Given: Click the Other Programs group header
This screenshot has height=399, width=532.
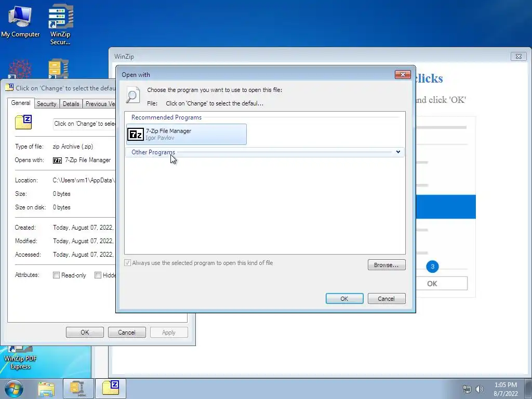Looking at the screenshot, I should (x=264, y=152).
